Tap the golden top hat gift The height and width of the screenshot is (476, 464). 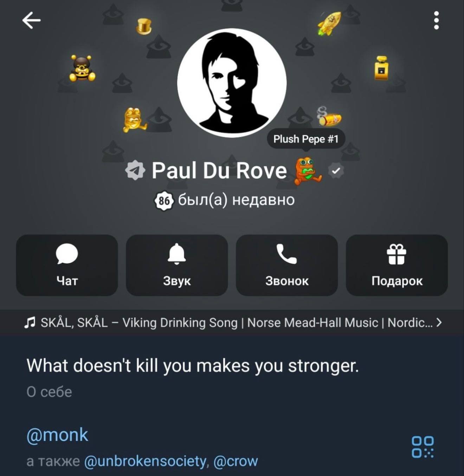point(144,26)
